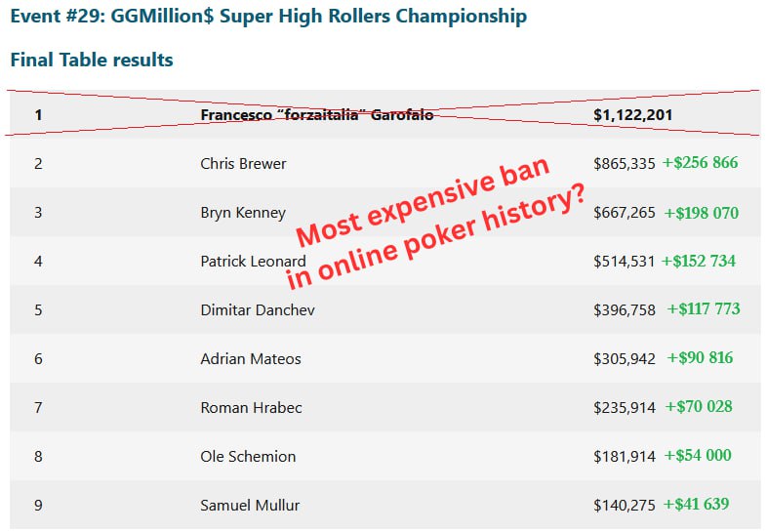Click the green +$54 000 increase amount
Screen dimensions: 767x532
pyautogui.click(x=697, y=456)
